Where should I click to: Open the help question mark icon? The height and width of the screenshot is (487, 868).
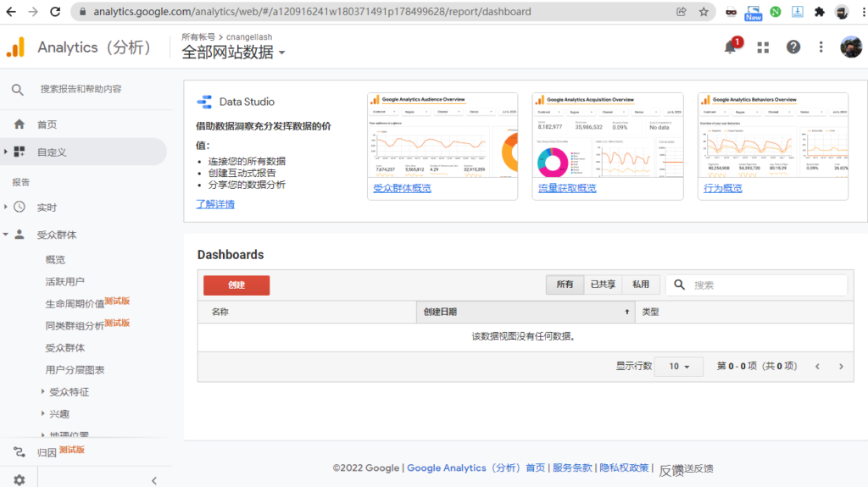[x=793, y=47]
